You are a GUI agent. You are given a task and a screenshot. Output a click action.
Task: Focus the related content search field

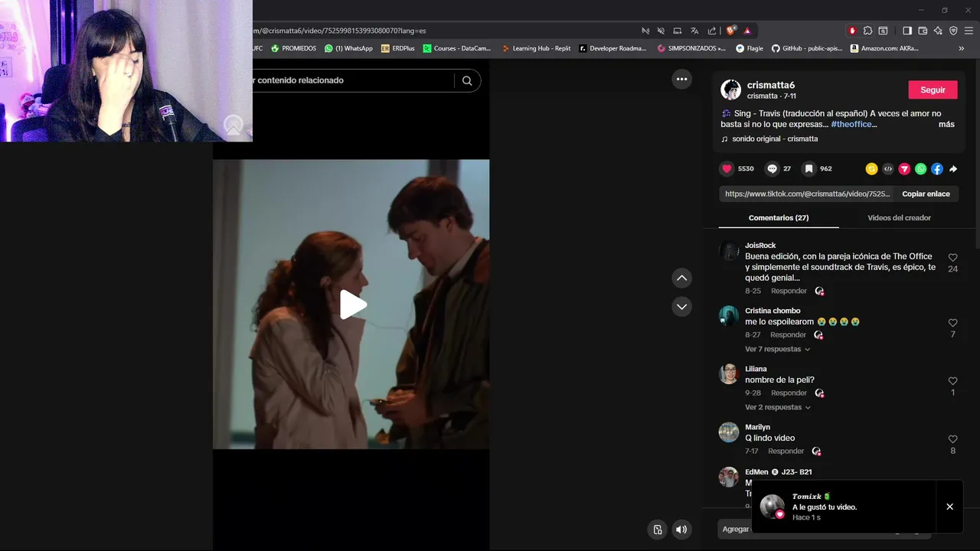tap(353, 80)
